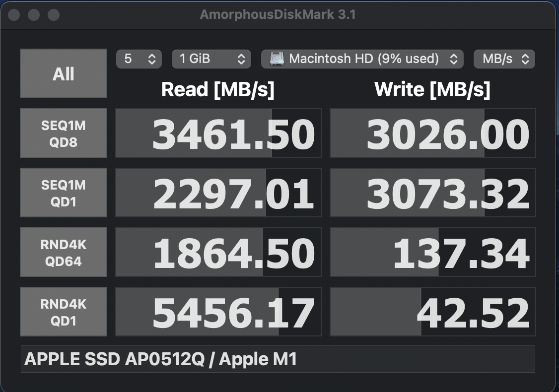The height and width of the screenshot is (392, 559).
Task: Start the SEQ1M QD1 benchmark
Action: (x=63, y=193)
